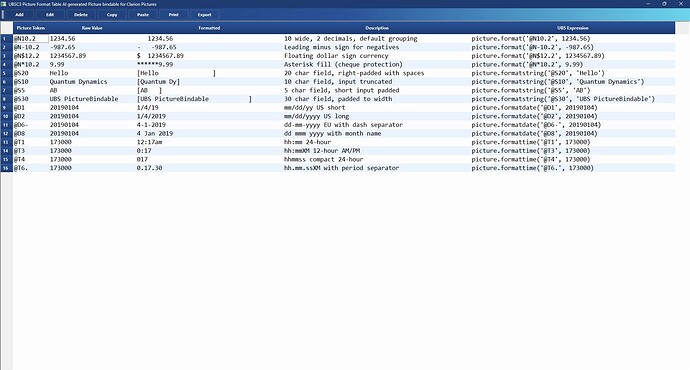The width and height of the screenshot is (690, 370).
Task: Select the @T4 token cell
Action: [31, 159]
